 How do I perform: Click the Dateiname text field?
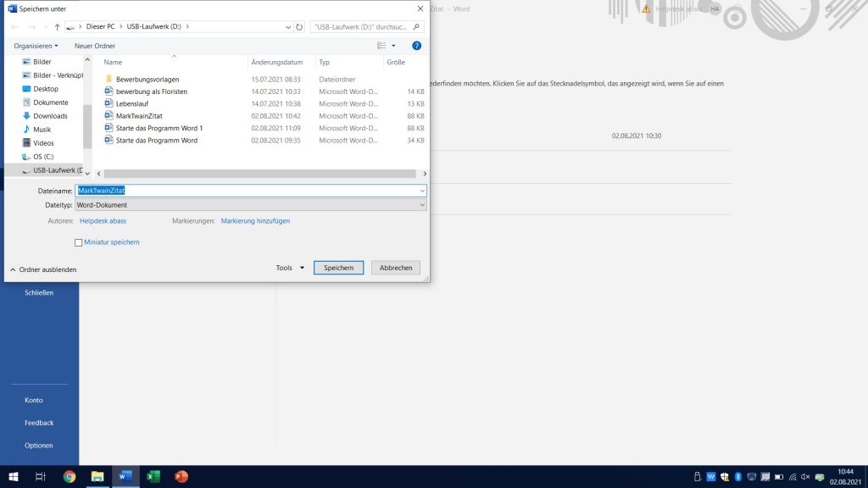click(x=250, y=191)
